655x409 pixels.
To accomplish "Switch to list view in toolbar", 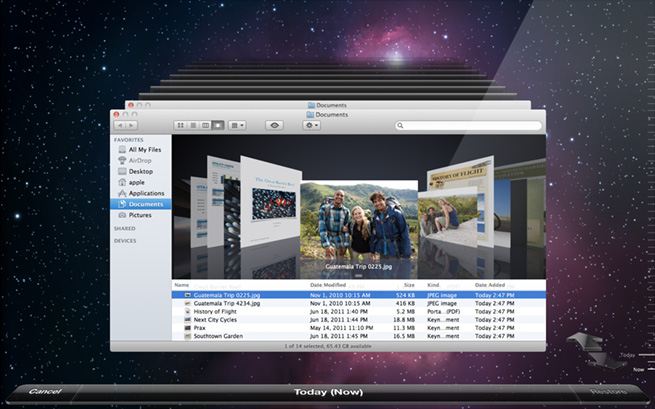I will click(193, 125).
